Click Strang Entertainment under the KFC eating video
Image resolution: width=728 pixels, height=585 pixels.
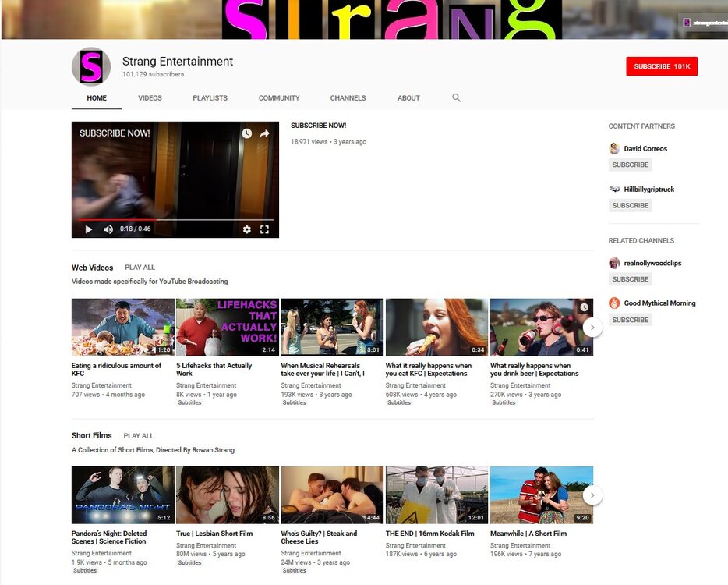pos(101,385)
